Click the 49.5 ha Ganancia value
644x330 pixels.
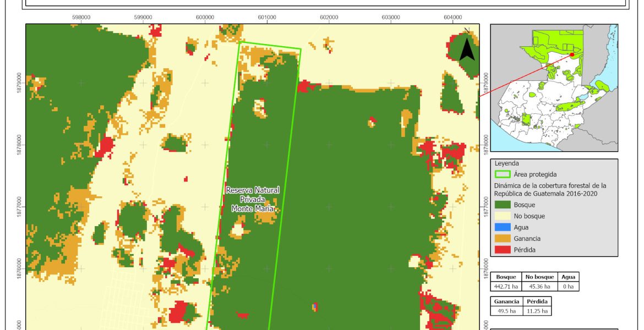(x=505, y=311)
